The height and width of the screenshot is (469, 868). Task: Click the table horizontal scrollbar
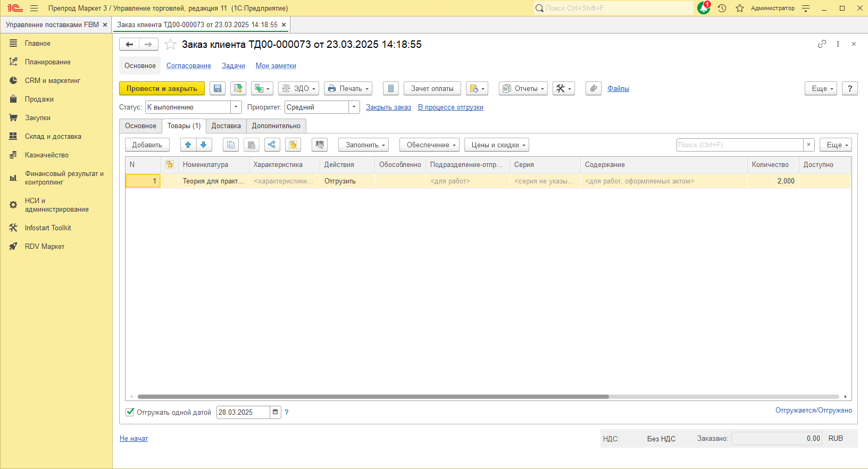pos(373,397)
